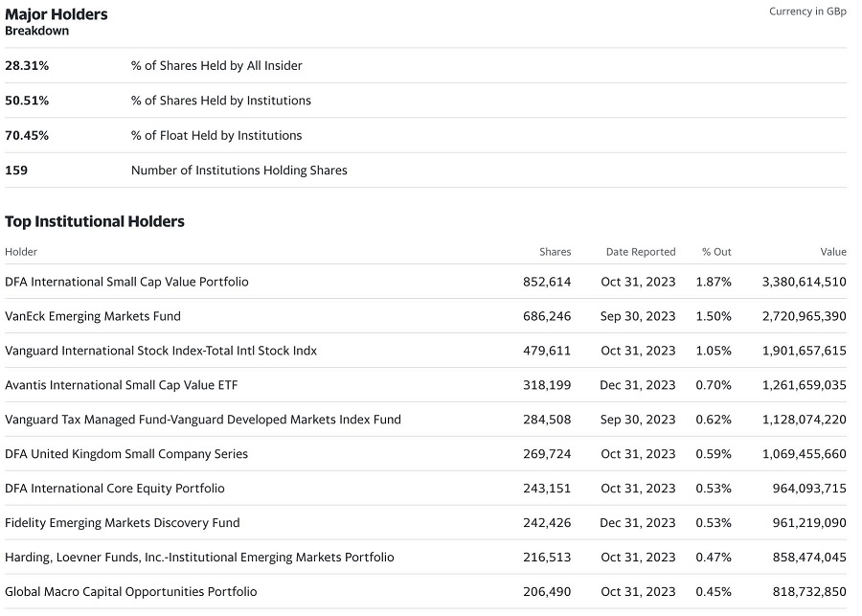The width and height of the screenshot is (862, 616).
Task: Click the Shares column header
Action: [x=555, y=252]
